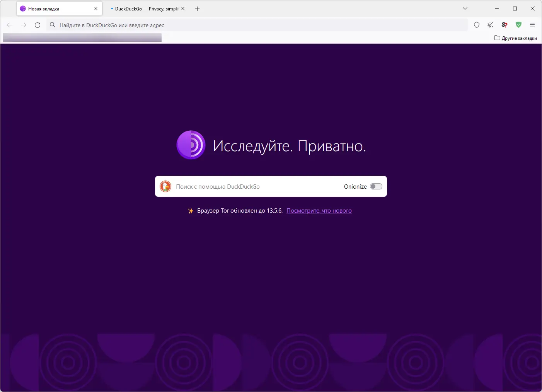The height and width of the screenshot is (392, 542).
Task: Close the DuckDuckGo tab
Action: pos(183,9)
